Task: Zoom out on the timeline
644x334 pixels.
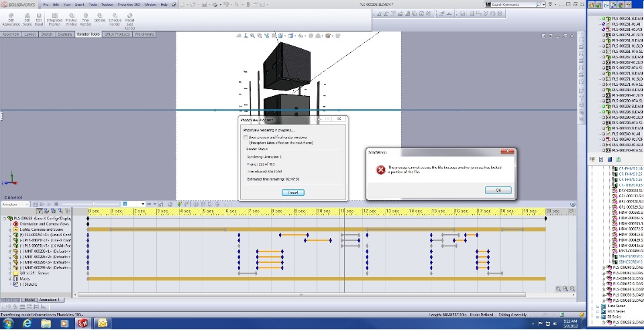Action: (572, 289)
